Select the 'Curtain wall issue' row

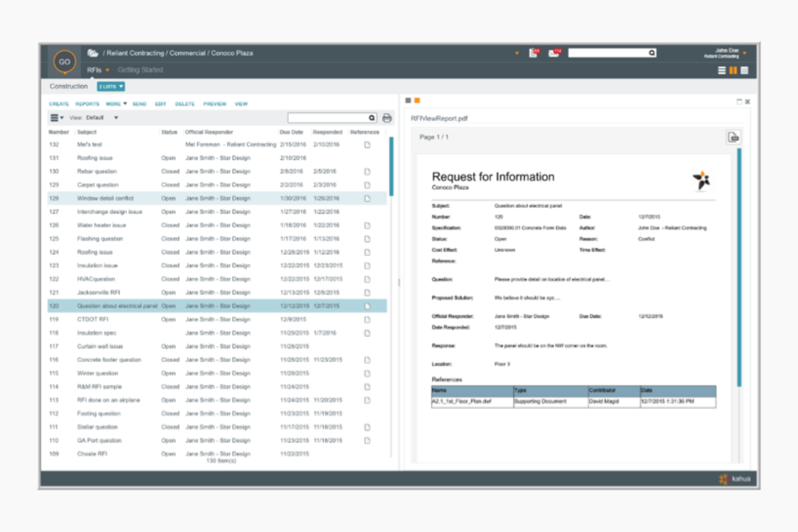(x=217, y=347)
